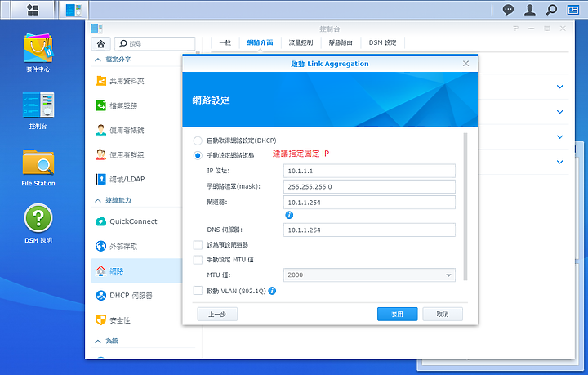
Task: Select manual network configuration radio
Action: pos(198,155)
